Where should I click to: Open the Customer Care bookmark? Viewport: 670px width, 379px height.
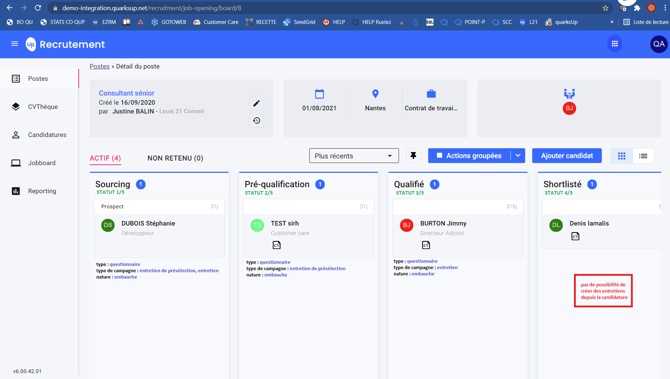click(216, 22)
